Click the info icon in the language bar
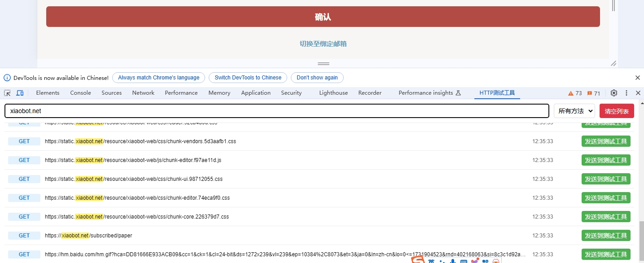 click(7, 78)
